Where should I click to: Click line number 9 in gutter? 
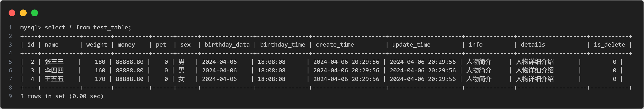click(x=10, y=96)
